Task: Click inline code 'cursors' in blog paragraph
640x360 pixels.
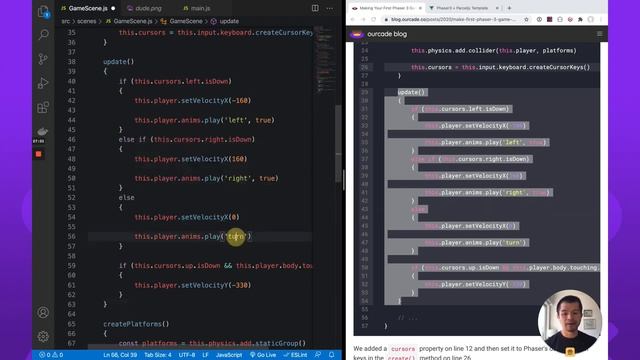Action: coord(402,349)
